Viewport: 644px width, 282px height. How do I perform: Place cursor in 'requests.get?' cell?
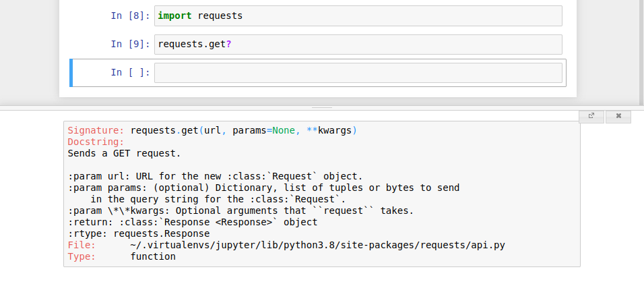(358, 45)
